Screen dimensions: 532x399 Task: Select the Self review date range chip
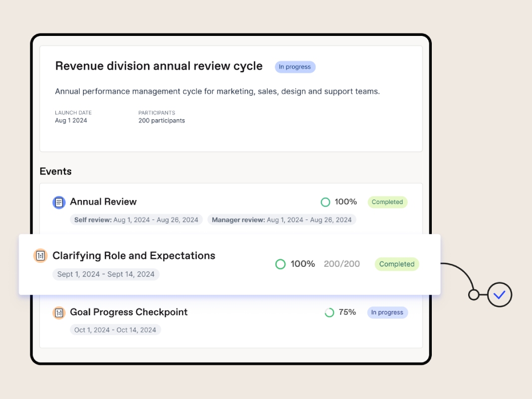(136, 220)
